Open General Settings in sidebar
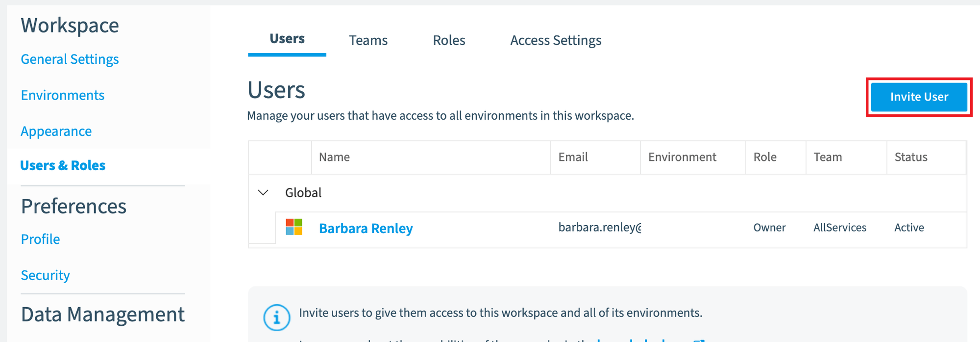 (70, 59)
